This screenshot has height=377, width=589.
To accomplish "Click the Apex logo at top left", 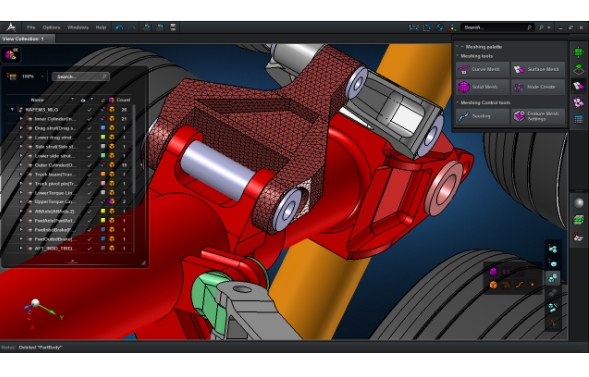I will click(x=11, y=27).
